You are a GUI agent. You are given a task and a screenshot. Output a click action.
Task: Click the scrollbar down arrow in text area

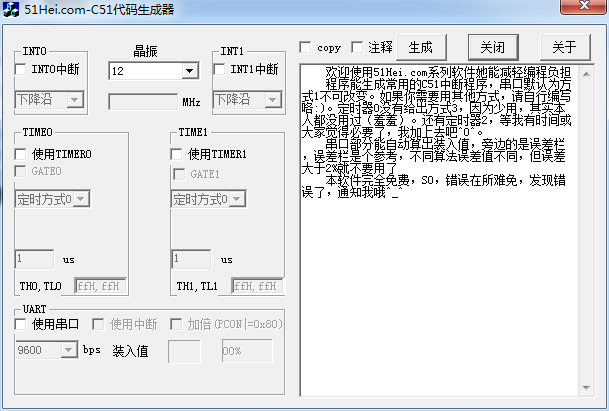[x=586, y=388]
